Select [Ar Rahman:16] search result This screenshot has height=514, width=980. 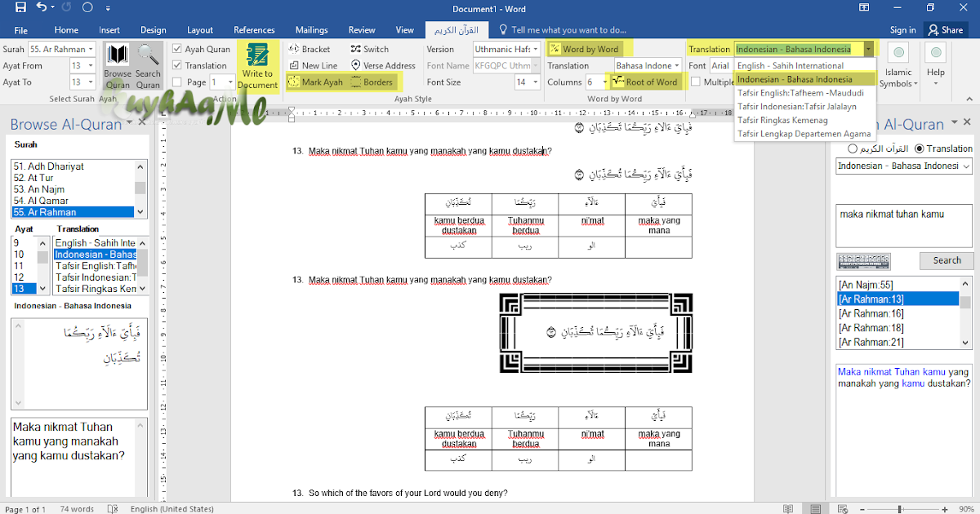pyautogui.click(x=898, y=313)
